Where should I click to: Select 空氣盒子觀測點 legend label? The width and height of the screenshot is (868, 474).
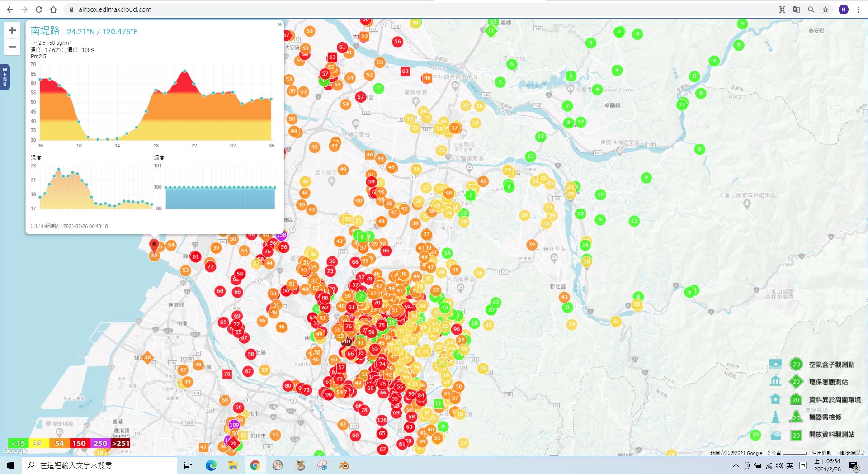831,365
